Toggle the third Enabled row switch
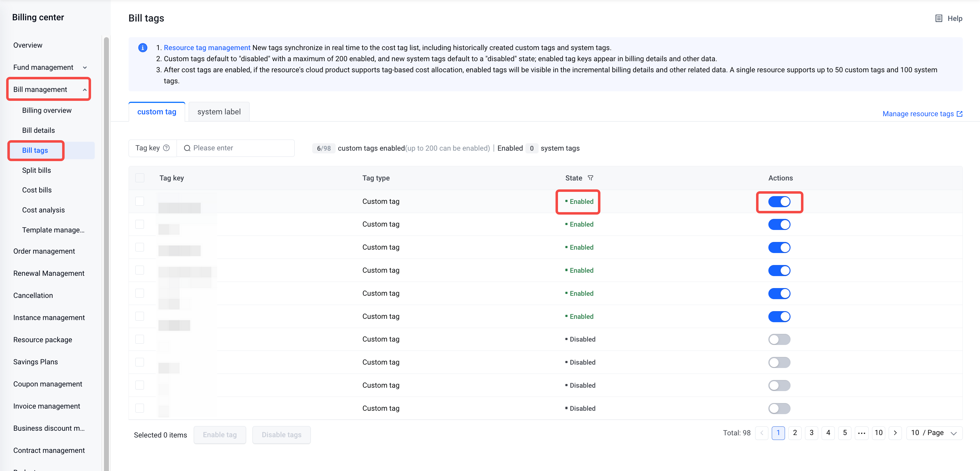This screenshot has height=471, width=980. point(779,247)
